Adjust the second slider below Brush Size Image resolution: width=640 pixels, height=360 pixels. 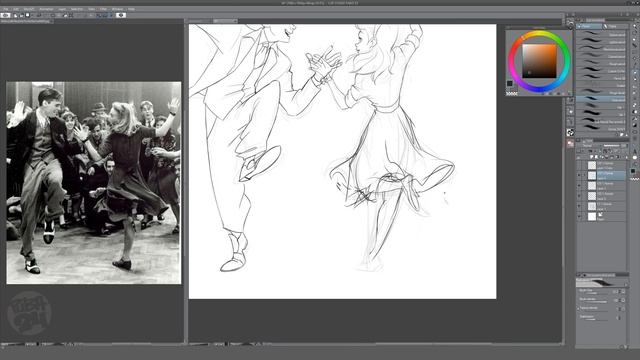click(x=597, y=302)
